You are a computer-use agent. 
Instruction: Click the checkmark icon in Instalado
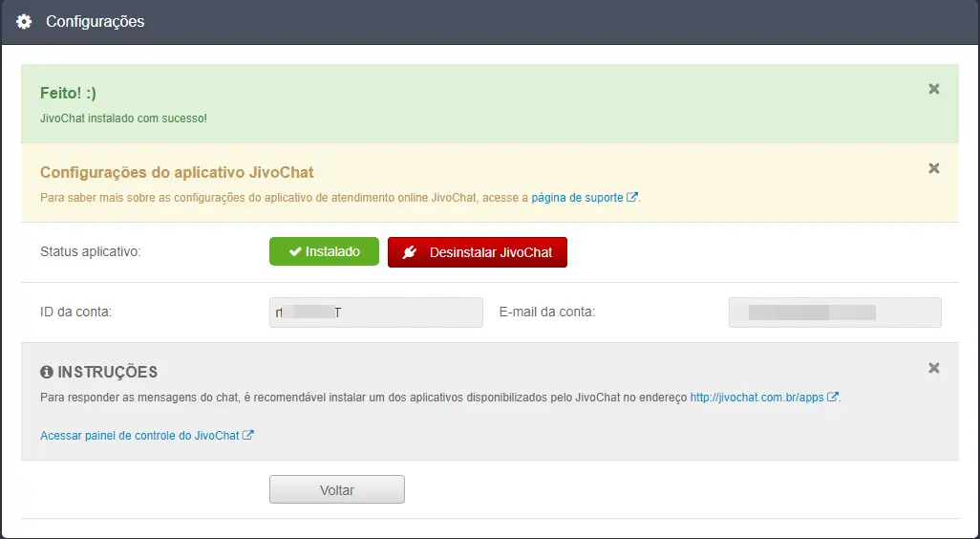pyautogui.click(x=295, y=251)
